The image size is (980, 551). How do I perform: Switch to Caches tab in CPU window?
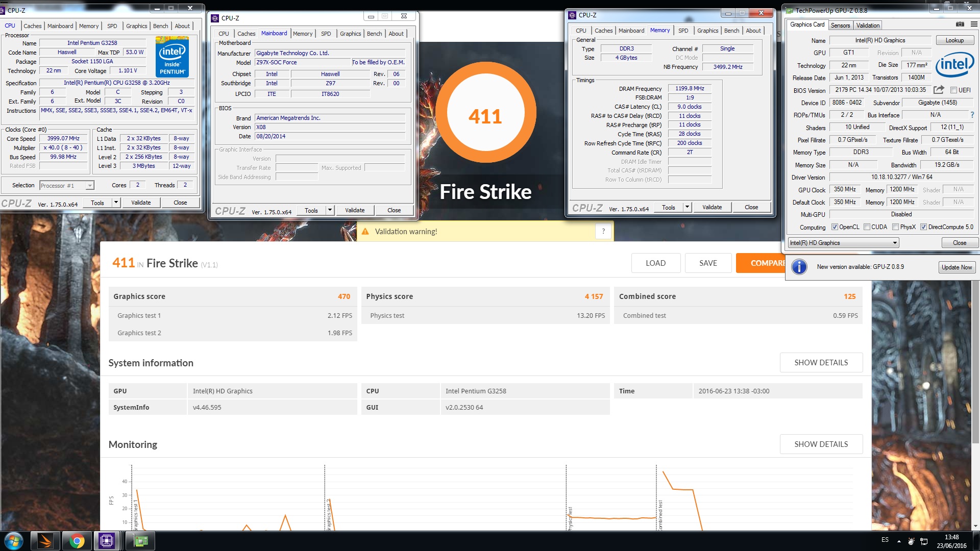click(x=33, y=26)
